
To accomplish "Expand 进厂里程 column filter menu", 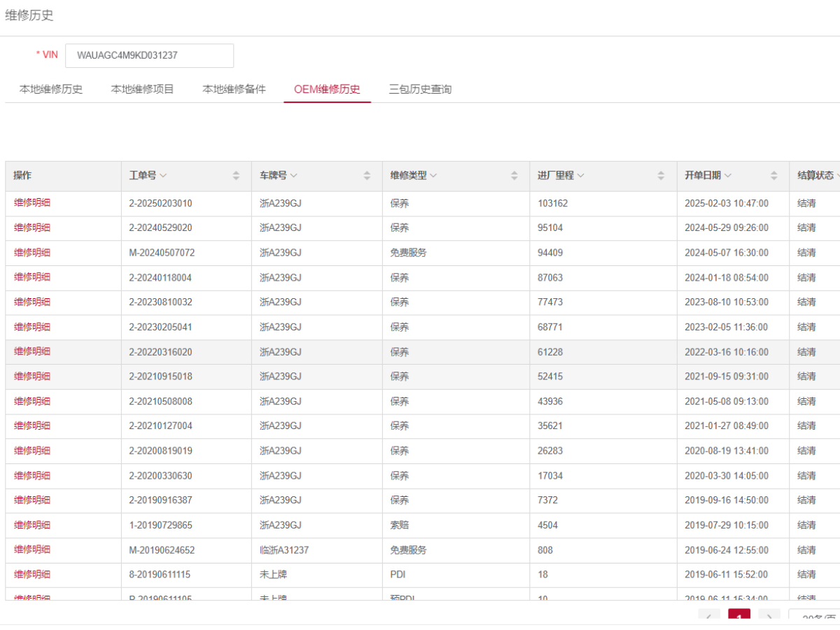I will coord(581,176).
